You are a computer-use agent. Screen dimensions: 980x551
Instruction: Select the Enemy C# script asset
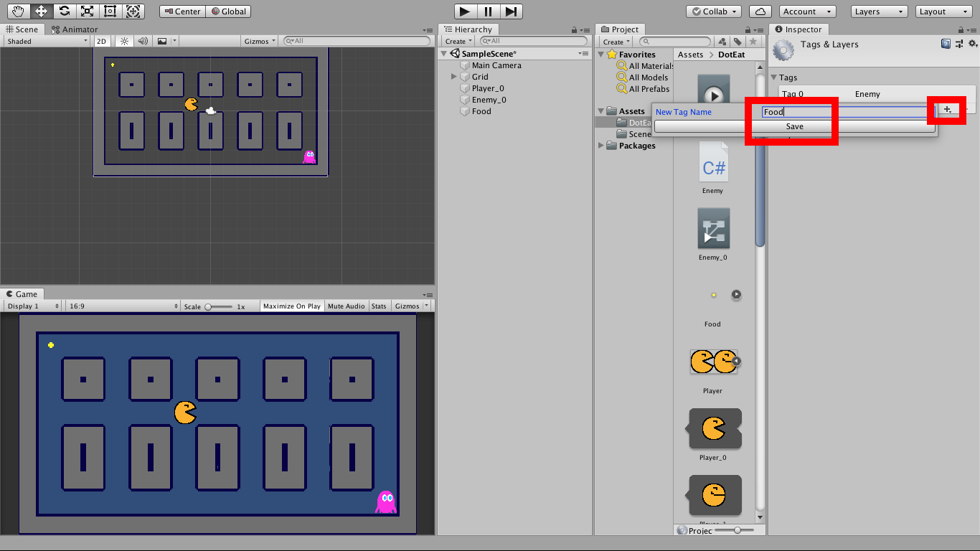click(x=713, y=169)
